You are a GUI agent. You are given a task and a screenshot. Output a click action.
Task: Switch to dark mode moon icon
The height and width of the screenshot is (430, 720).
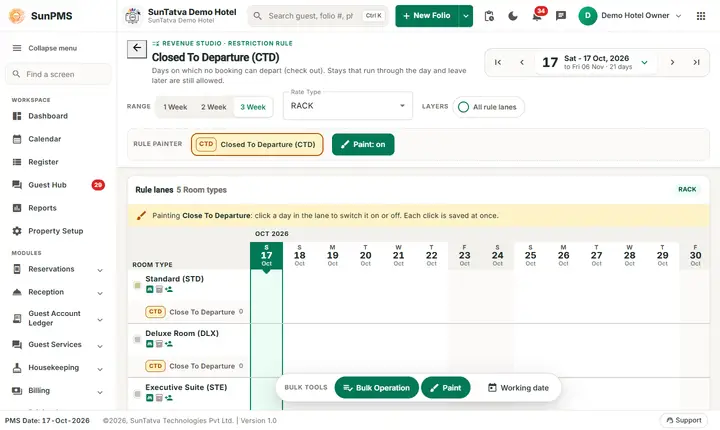pyautogui.click(x=513, y=16)
